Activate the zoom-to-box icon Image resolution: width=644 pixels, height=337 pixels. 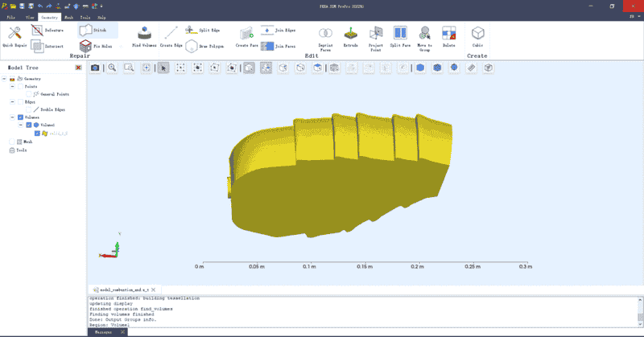pyautogui.click(x=129, y=68)
